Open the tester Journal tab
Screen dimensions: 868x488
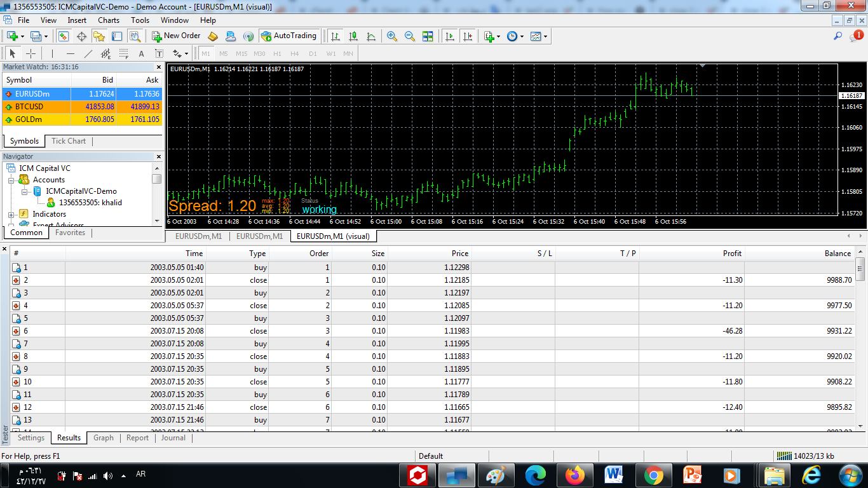point(173,438)
